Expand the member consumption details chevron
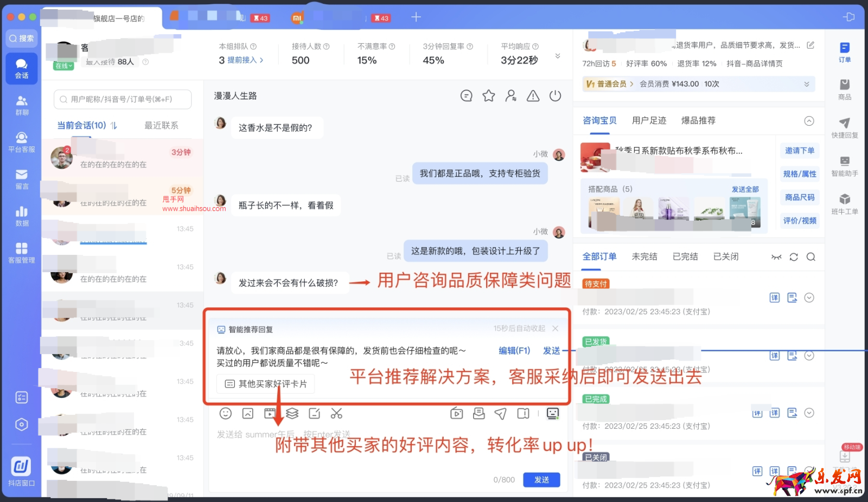The image size is (868, 502). 806,83
